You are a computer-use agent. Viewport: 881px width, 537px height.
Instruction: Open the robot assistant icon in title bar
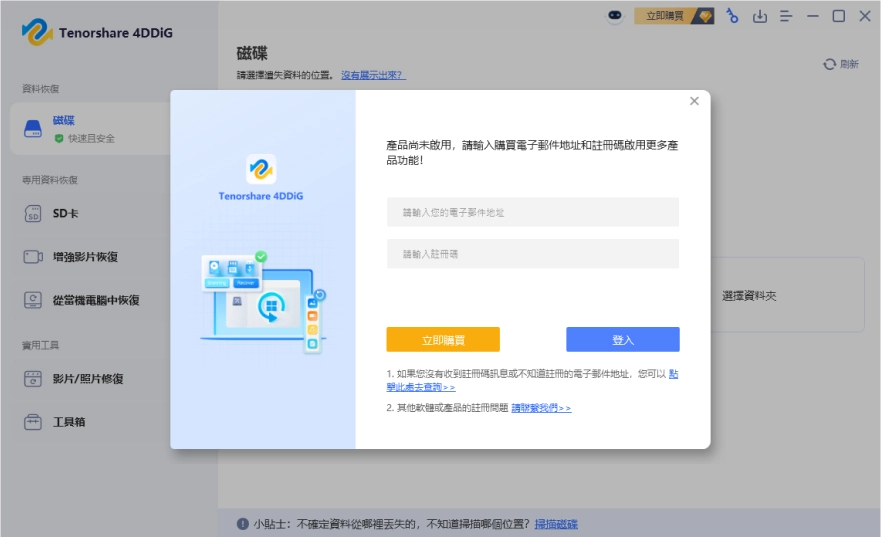pos(615,16)
